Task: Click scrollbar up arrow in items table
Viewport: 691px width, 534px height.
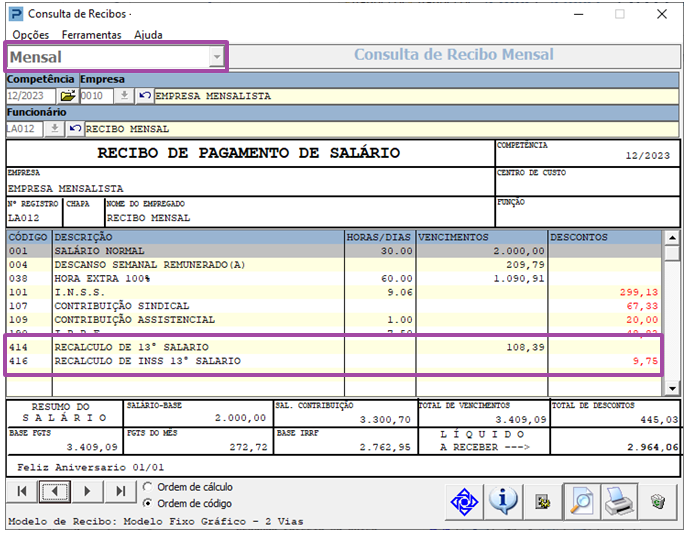Action: coord(672,238)
